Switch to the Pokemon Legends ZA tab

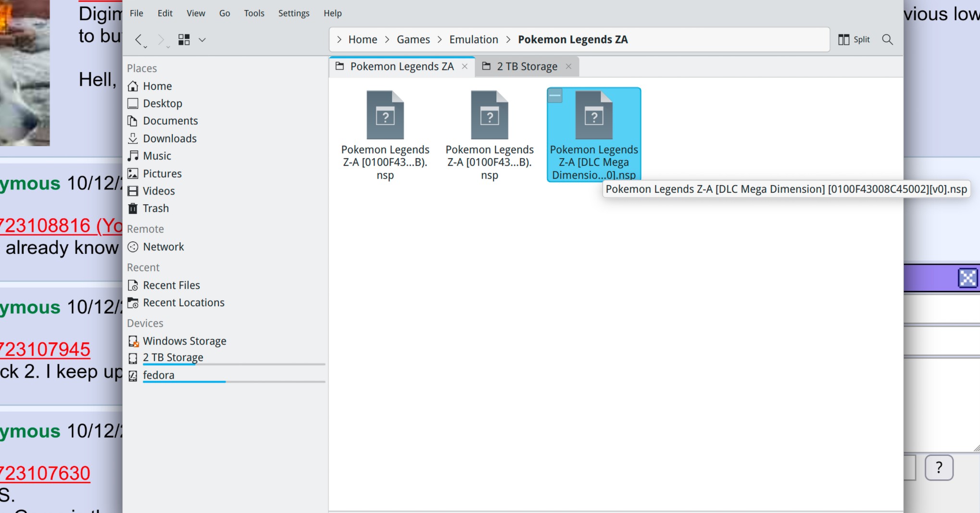402,66
